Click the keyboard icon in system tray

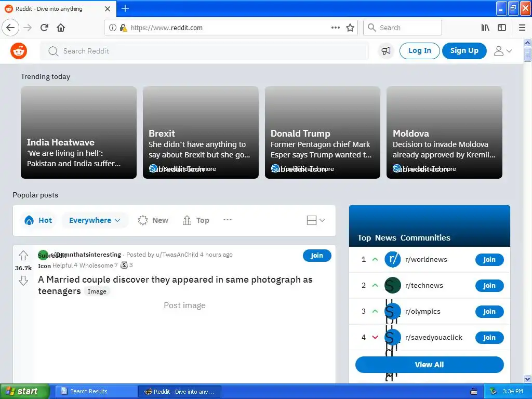474,392
